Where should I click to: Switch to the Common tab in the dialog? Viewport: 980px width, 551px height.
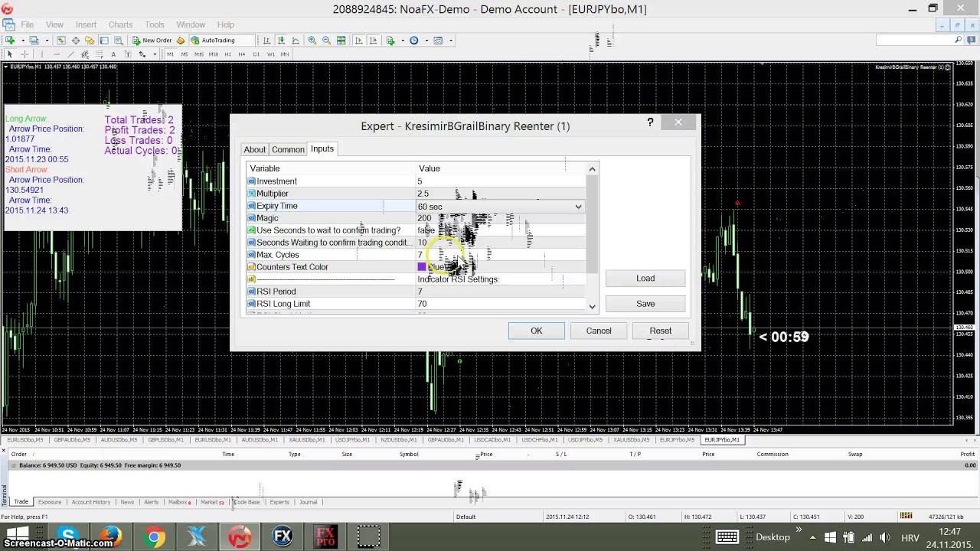point(288,150)
